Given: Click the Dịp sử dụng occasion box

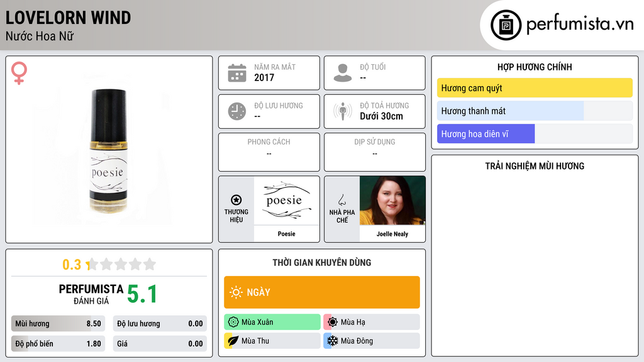Looking at the screenshot, I should point(375,152).
